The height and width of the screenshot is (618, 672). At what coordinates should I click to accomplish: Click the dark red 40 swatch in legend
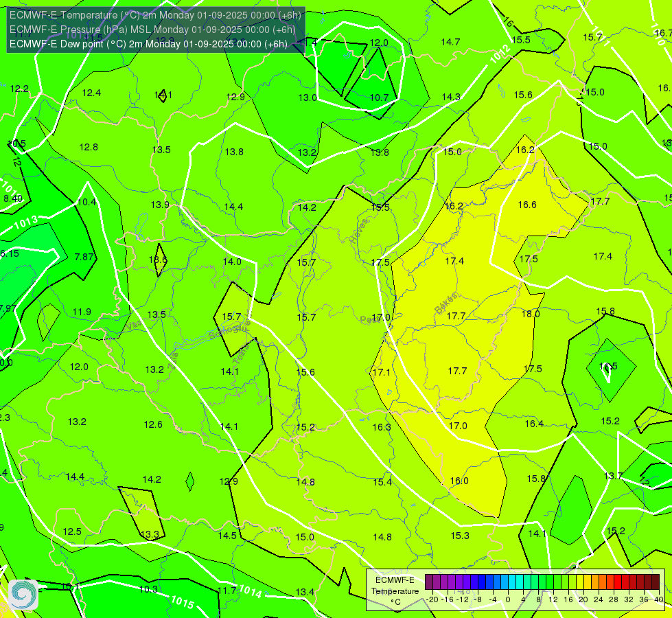(656, 582)
